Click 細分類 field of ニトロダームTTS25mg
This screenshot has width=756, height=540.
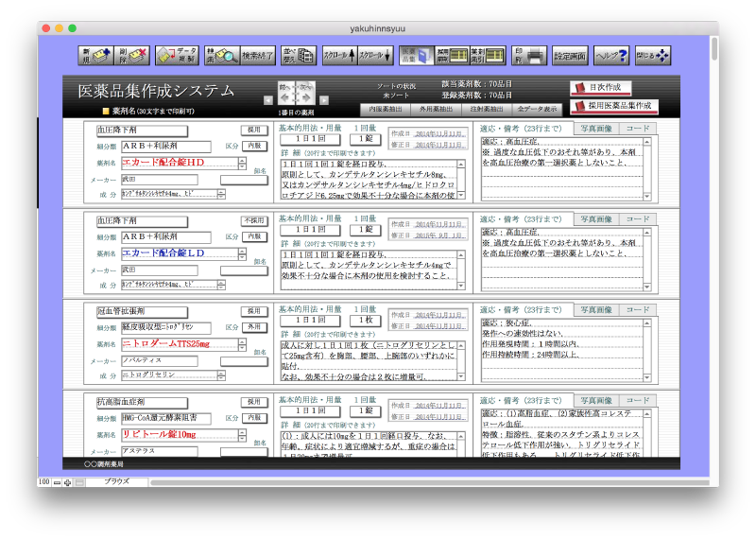pyautogui.click(x=166, y=327)
